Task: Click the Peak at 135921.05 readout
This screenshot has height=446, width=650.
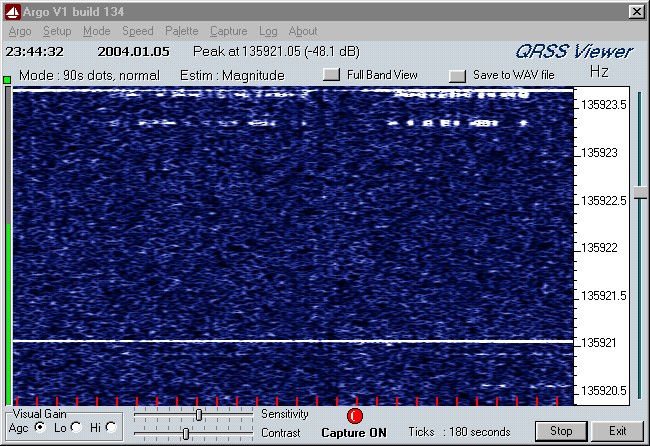Action: point(276,51)
